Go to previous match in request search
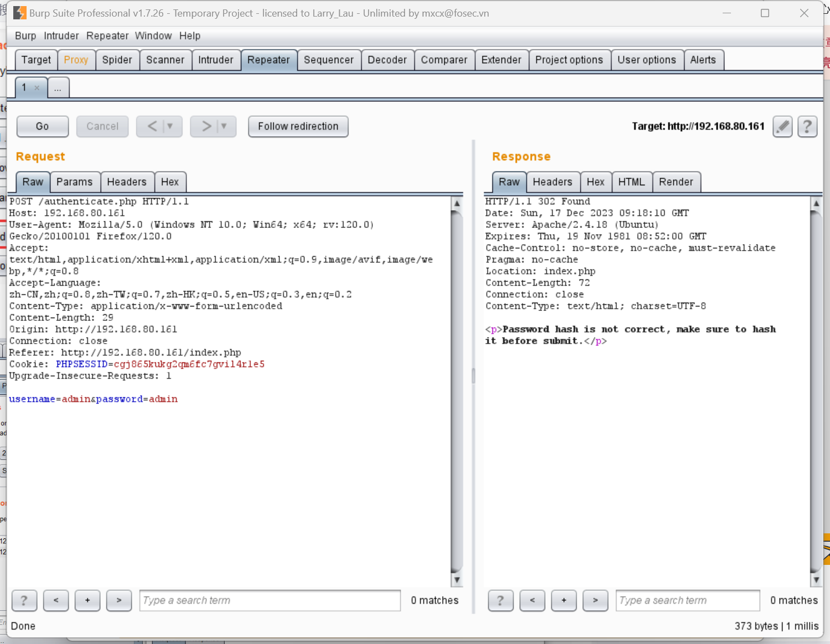830x644 pixels. click(56, 600)
